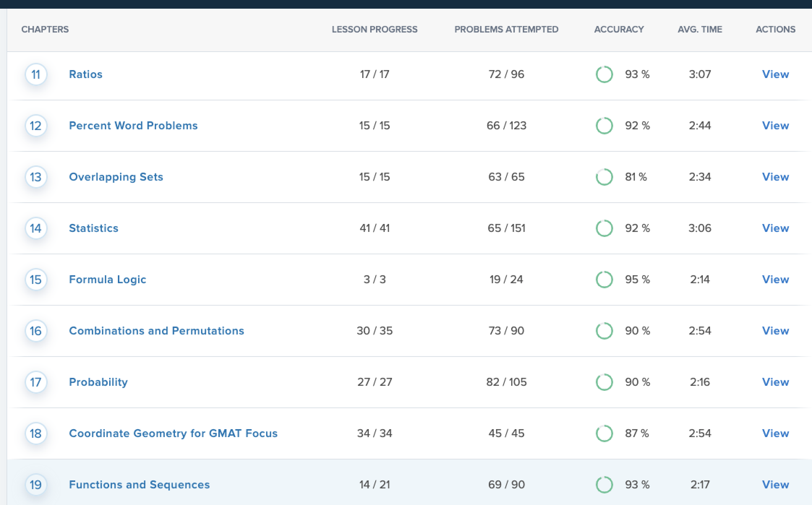The image size is (812, 505).
Task: Click the Overlapping Sets 81% accuracy ring
Action: [604, 177]
